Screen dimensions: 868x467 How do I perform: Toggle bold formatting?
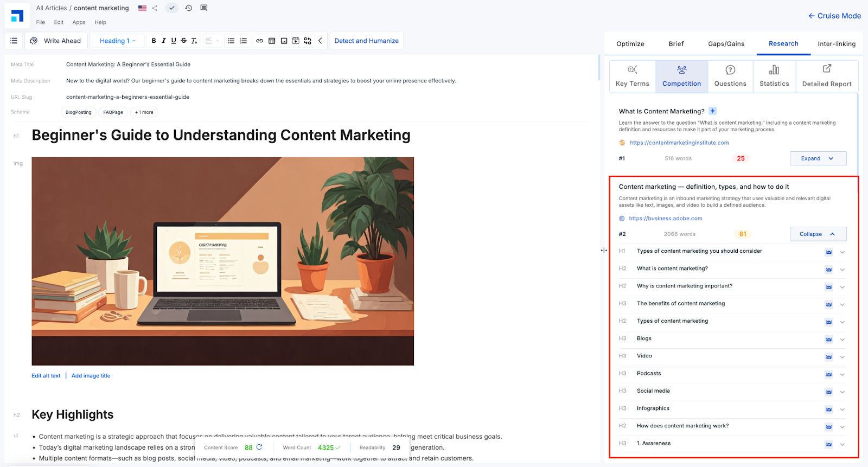(154, 41)
